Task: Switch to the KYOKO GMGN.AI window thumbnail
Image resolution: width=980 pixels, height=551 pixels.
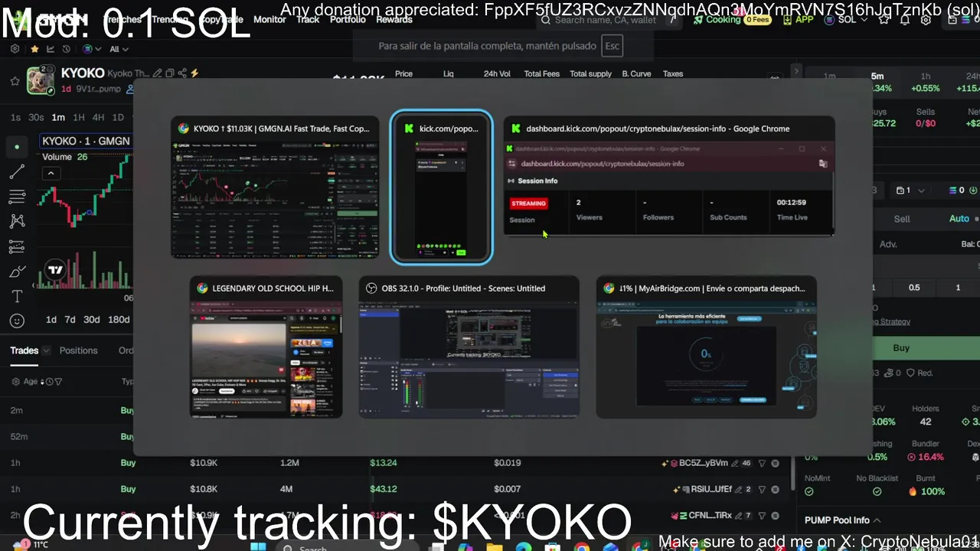Action: (275, 188)
